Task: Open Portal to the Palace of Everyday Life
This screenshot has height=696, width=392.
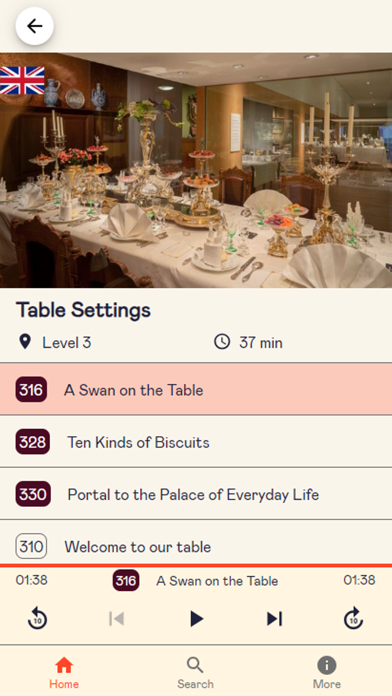Action: coord(196,494)
